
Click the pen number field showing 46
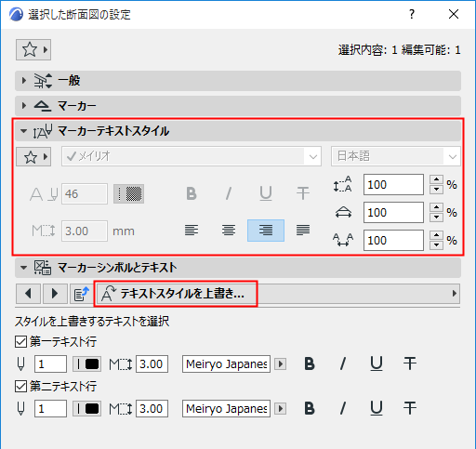(x=85, y=194)
